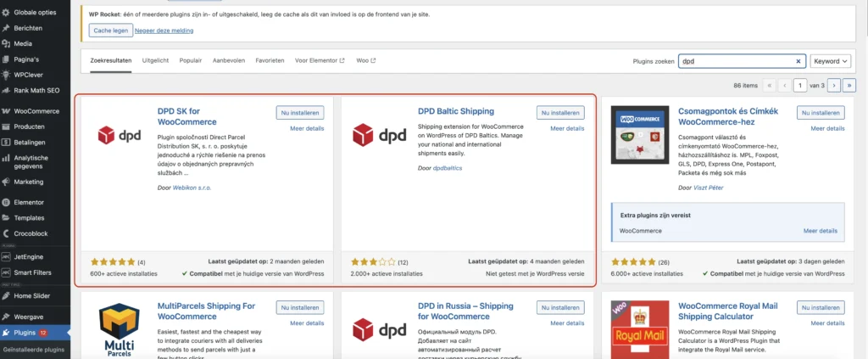Screen dimensions: 868x359
Task: Open Globale opties in sidebar
Action: tap(34, 12)
